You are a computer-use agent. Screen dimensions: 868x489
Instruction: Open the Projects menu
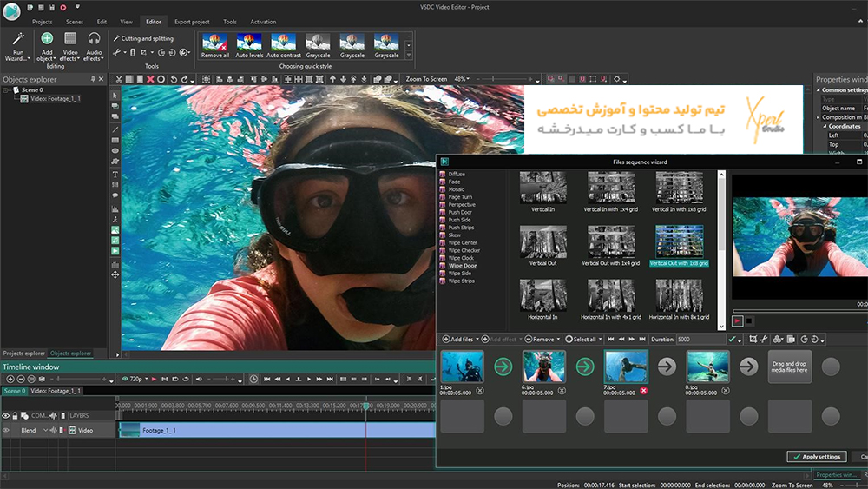pos(42,22)
